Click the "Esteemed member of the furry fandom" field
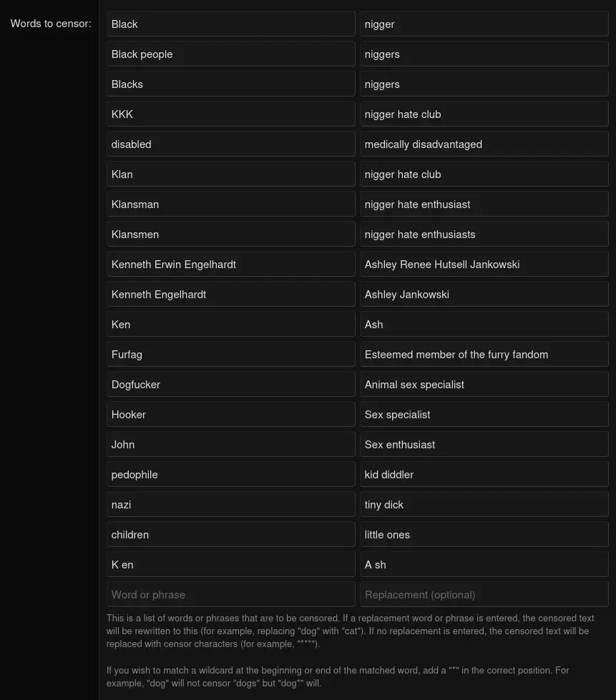Viewport: 616px width, 700px height. [x=484, y=354]
